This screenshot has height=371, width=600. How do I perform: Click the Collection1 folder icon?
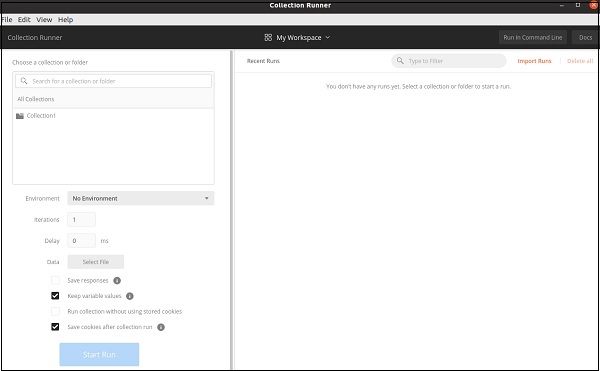click(x=20, y=116)
